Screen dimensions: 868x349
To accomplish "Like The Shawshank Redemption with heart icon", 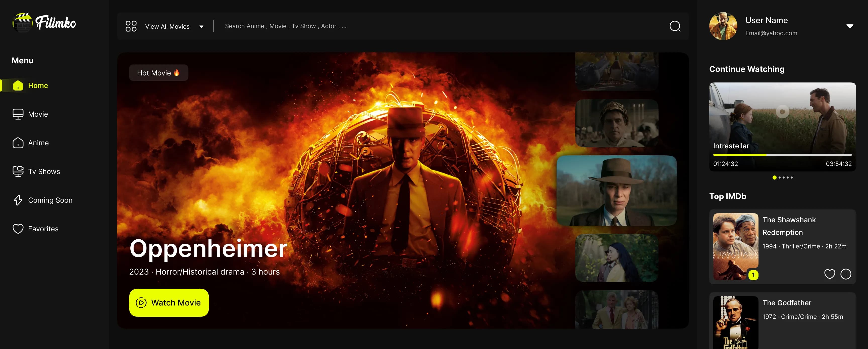I will point(830,274).
